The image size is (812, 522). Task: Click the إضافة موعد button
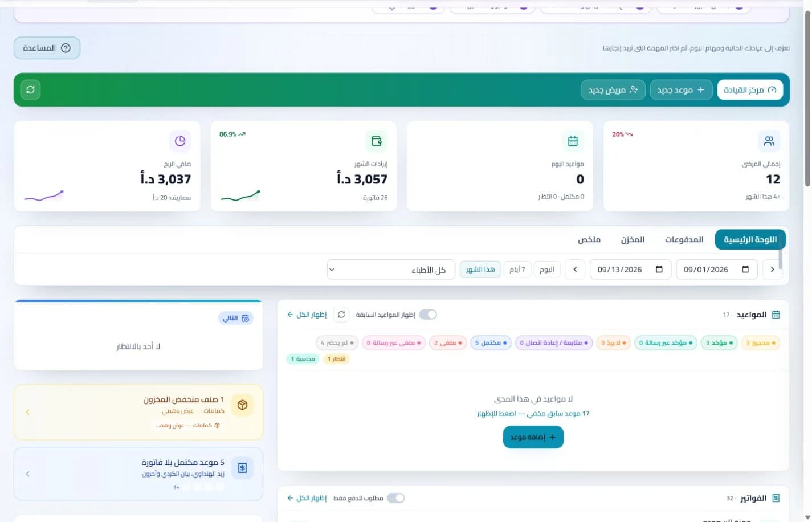[533, 437]
